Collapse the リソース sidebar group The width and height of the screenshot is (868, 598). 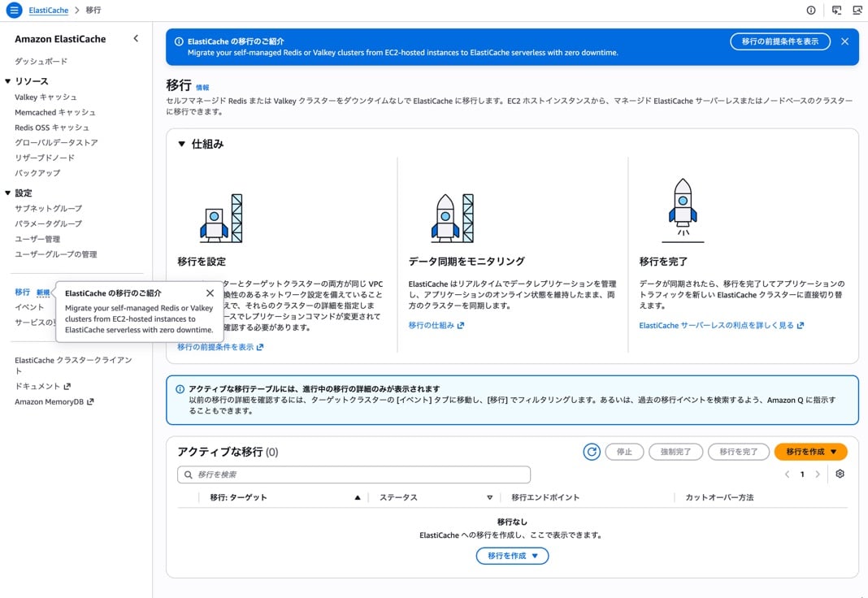point(8,81)
